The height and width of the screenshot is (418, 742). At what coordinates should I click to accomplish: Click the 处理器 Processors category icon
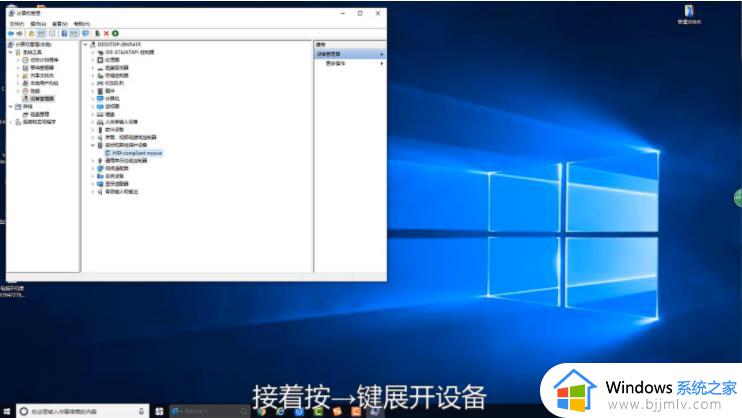100,60
